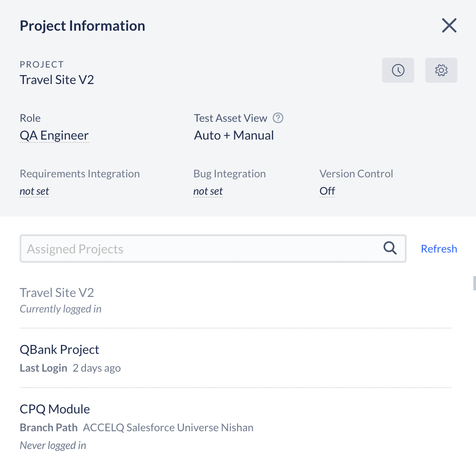476x457 pixels.
Task: Open Requirements Integration not set link
Action: pyautogui.click(x=34, y=191)
